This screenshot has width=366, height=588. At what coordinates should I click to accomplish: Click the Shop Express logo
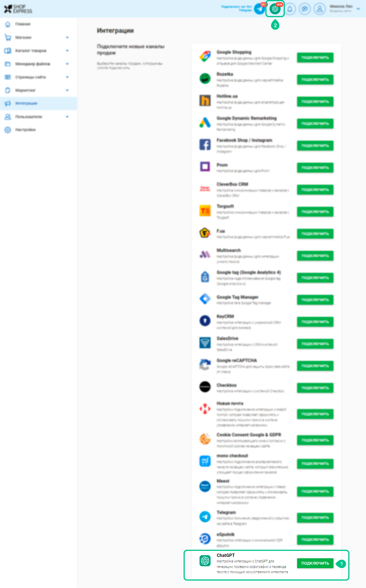coord(18,9)
